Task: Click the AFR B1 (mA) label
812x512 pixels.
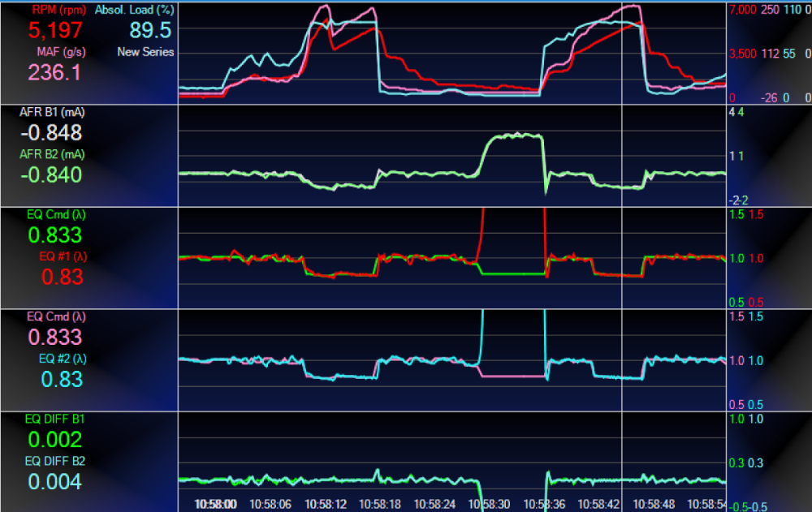Action: [52, 113]
